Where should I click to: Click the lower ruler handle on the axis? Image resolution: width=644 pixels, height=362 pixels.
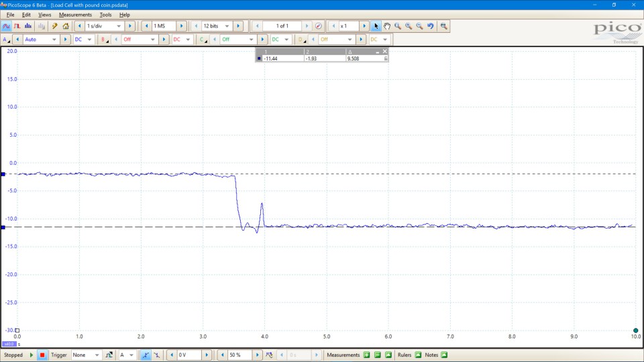tap(3, 227)
